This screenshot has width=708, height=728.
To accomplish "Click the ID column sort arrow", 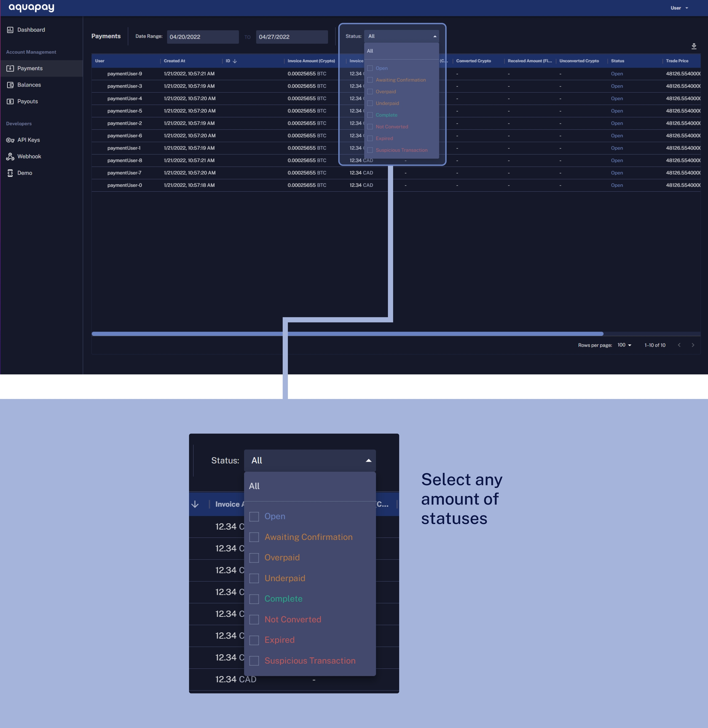I will click(235, 61).
